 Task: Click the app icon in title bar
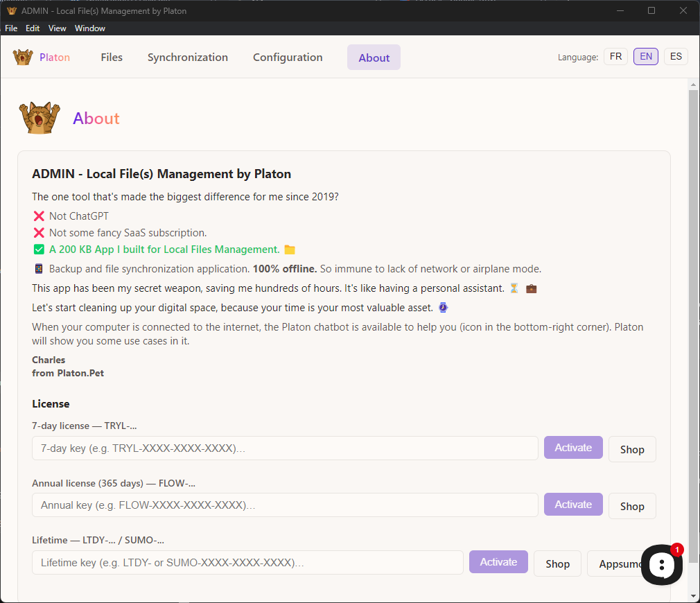[x=11, y=11]
